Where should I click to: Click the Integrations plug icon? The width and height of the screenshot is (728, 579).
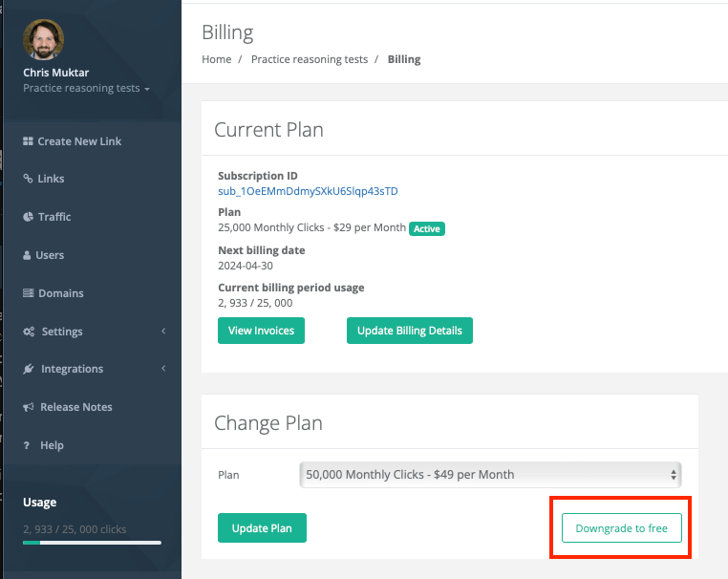pyautogui.click(x=30, y=369)
